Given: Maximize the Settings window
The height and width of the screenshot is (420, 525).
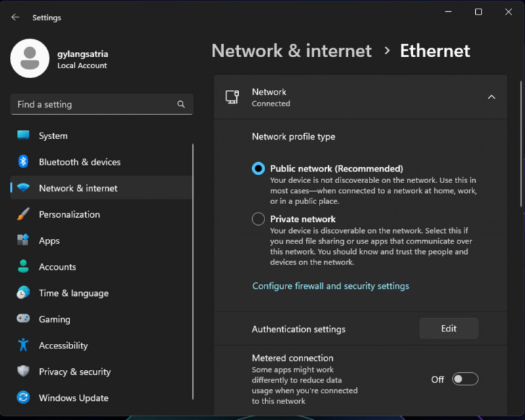Looking at the screenshot, I should pyautogui.click(x=478, y=12).
